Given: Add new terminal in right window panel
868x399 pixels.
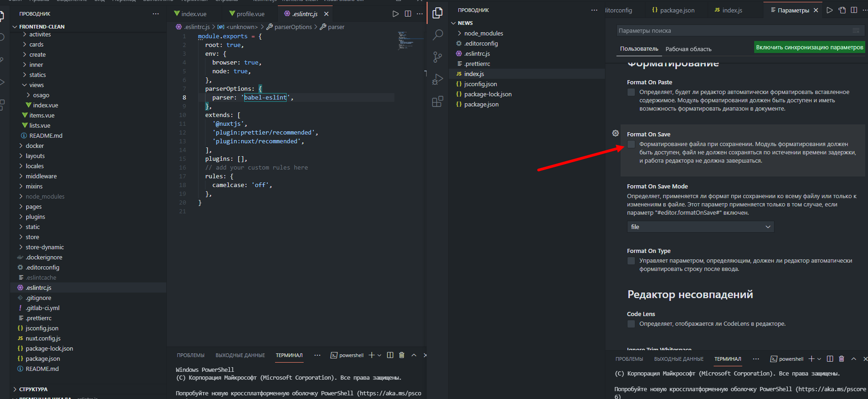Looking at the screenshot, I should tap(812, 359).
